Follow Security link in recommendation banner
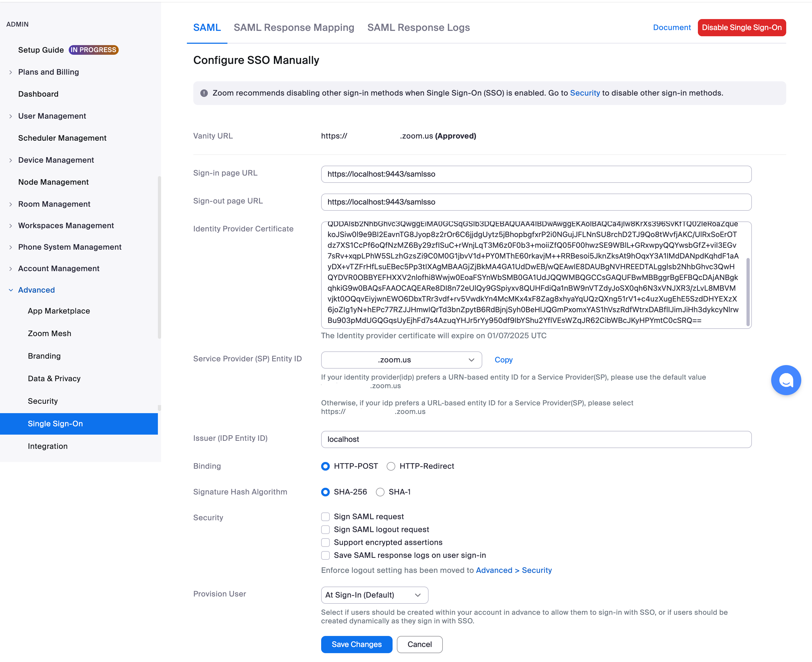This screenshot has width=812, height=662. point(585,93)
